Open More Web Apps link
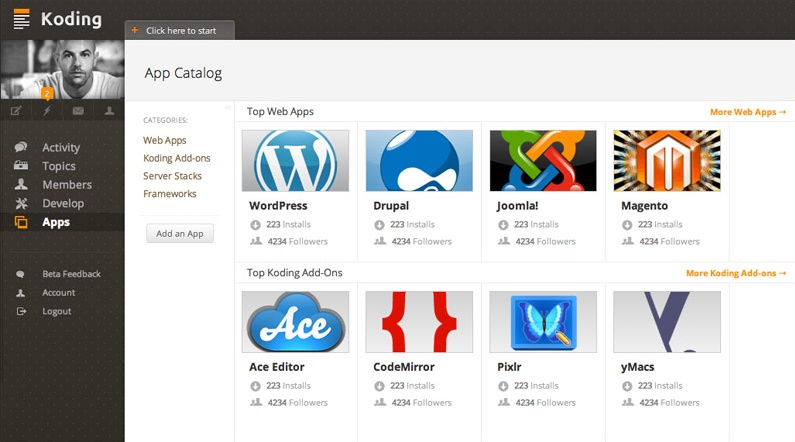795x442 pixels. tap(748, 112)
